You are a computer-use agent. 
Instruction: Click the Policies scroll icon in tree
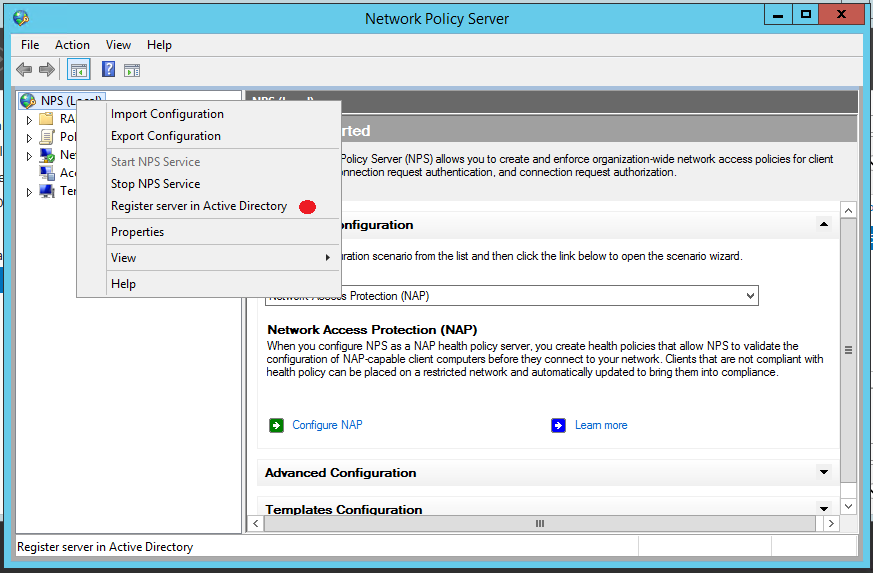[47, 137]
